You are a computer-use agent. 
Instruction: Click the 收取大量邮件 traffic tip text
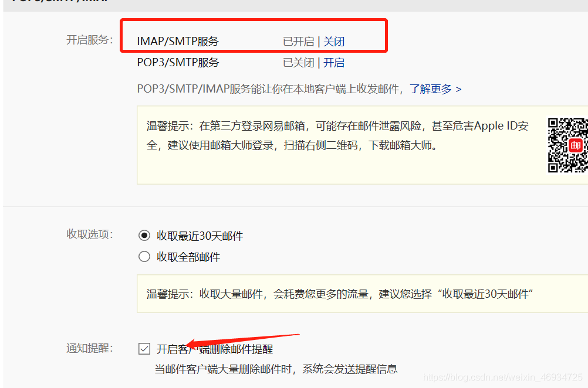tap(340, 294)
